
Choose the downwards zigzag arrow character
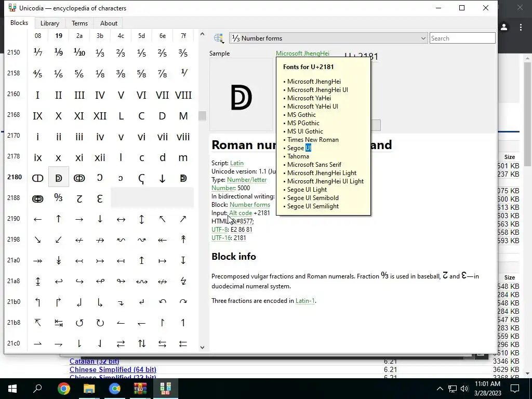coord(183,281)
